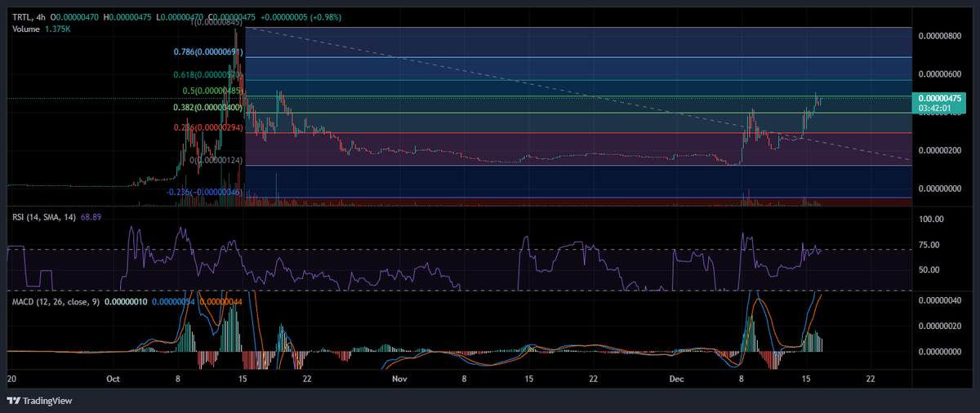Click the Nov label on the time axis
This screenshot has width=980, height=413.
pos(399,380)
